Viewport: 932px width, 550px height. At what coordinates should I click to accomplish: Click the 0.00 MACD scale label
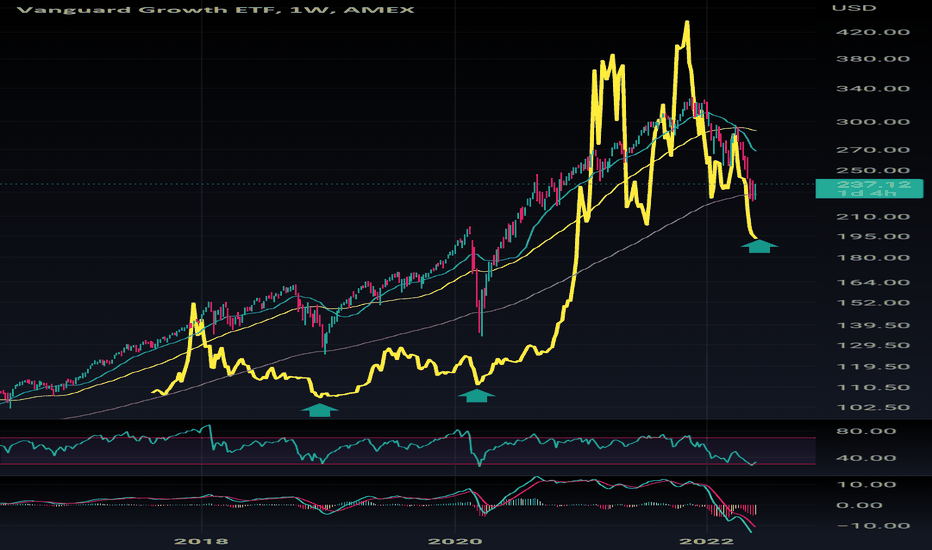(859, 505)
